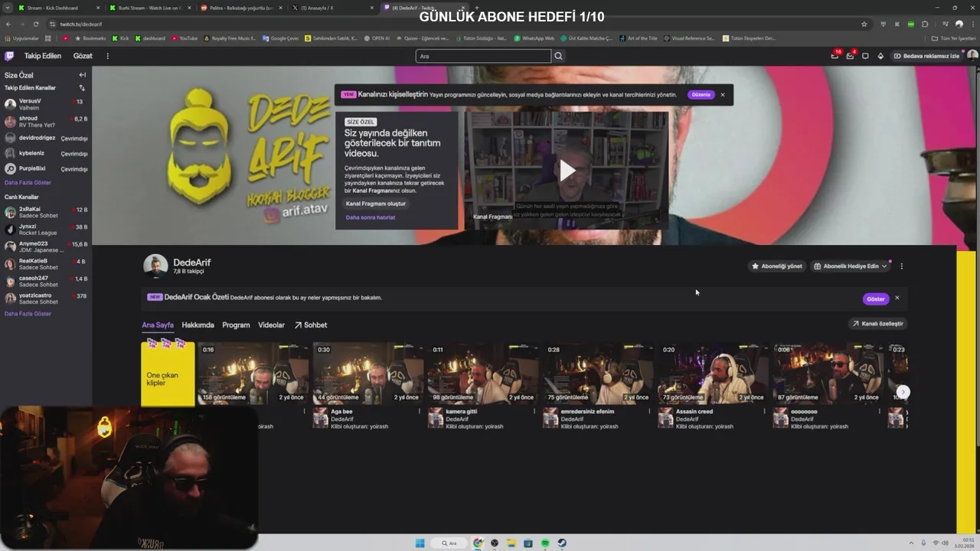This screenshot has height=551, width=980.
Task: Click the Göster button for Ocak Özeti
Action: click(876, 298)
